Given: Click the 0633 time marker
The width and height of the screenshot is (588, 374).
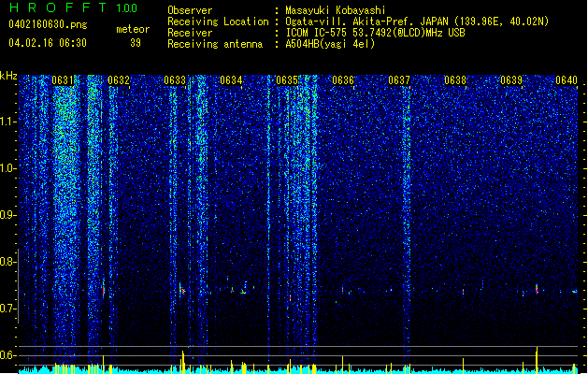Looking at the screenshot, I should click(175, 80).
